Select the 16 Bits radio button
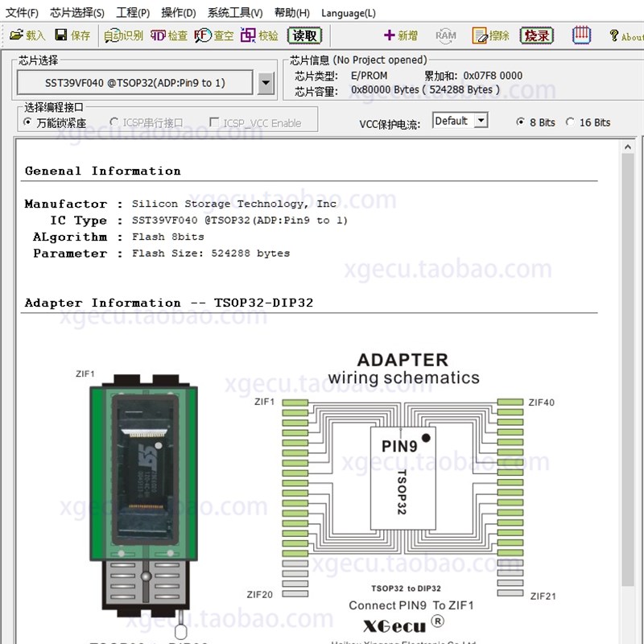Viewport: 644px width, 644px height. click(x=570, y=122)
